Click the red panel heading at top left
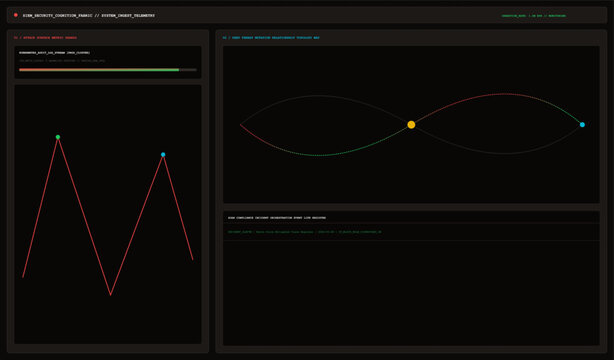 pos(45,38)
